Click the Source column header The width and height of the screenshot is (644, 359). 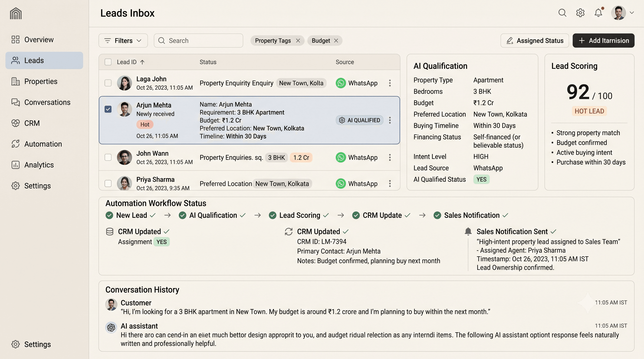tap(345, 62)
